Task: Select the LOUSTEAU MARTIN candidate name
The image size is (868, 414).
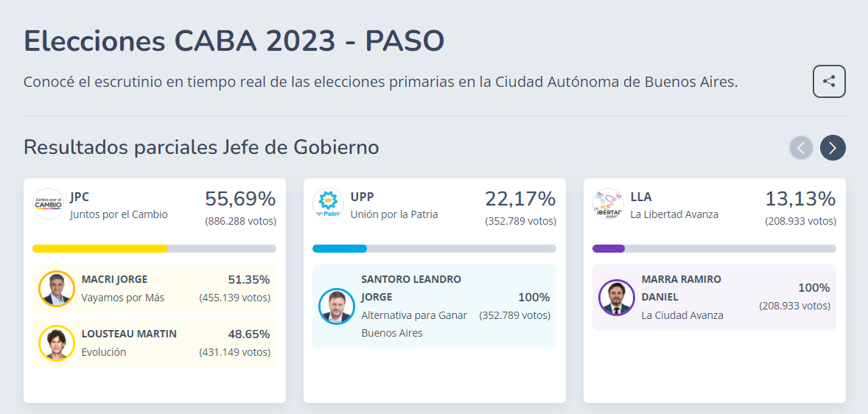Action: click(129, 334)
